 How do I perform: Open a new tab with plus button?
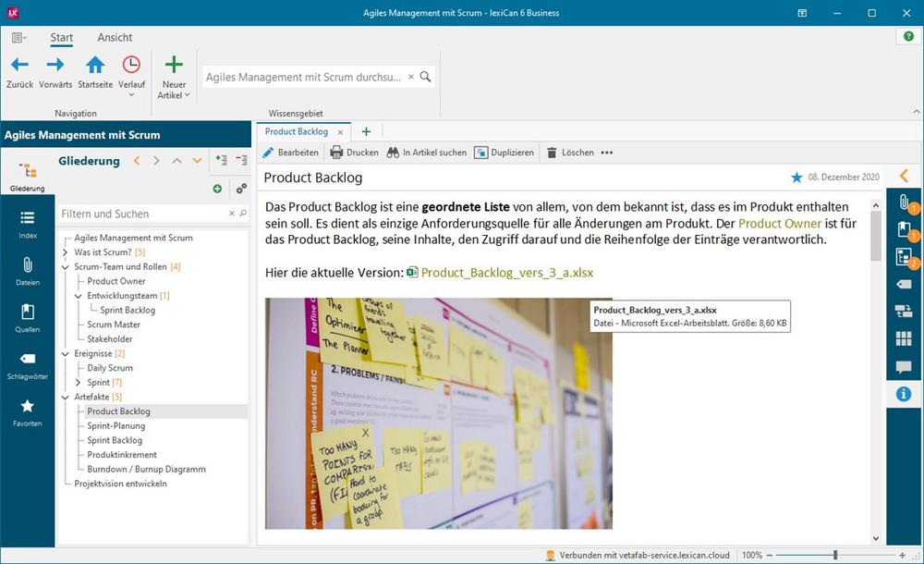pos(366,132)
